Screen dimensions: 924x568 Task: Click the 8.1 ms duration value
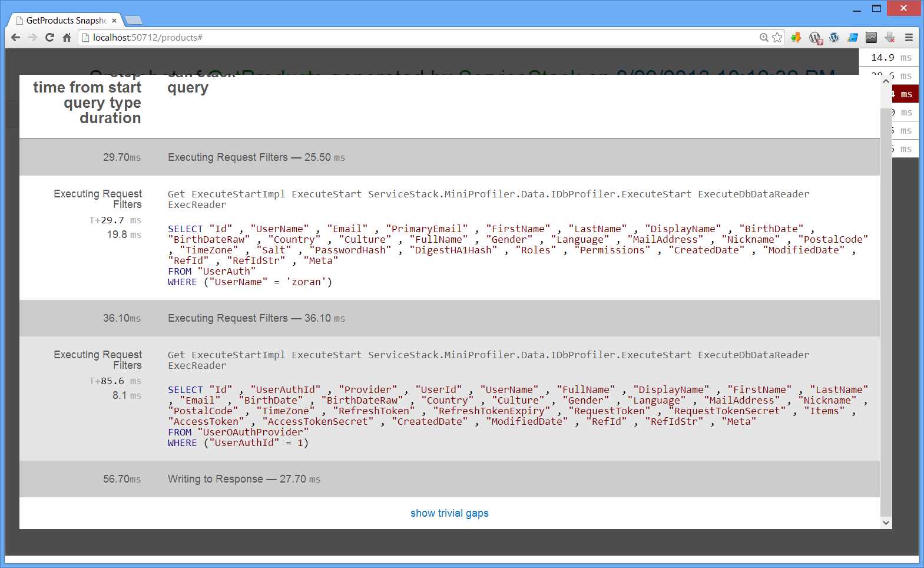(127, 395)
